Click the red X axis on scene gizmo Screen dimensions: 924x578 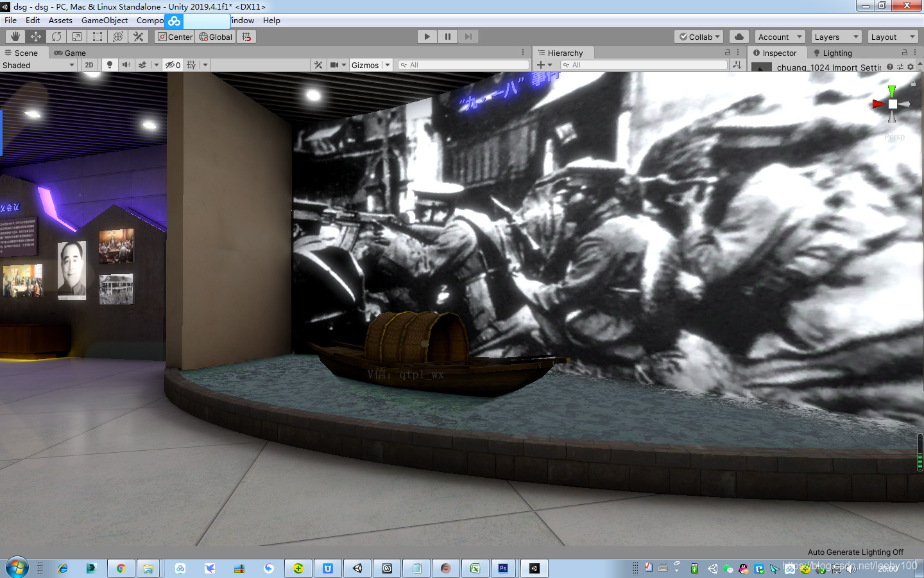click(x=878, y=104)
